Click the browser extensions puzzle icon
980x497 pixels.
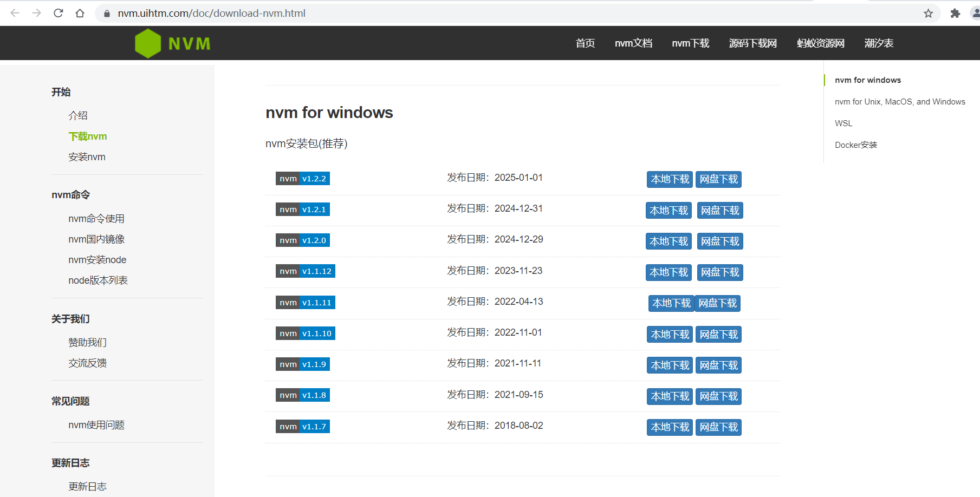955,13
